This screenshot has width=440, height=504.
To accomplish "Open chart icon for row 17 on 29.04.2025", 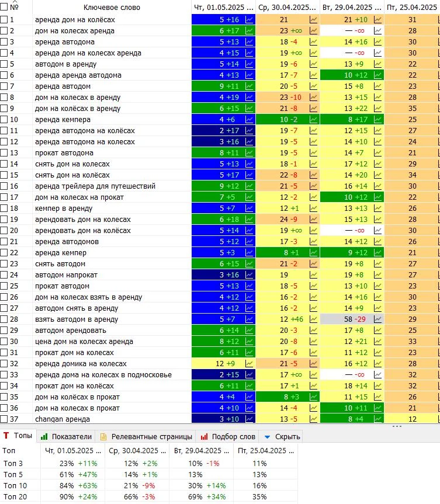I will click(377, 197).
